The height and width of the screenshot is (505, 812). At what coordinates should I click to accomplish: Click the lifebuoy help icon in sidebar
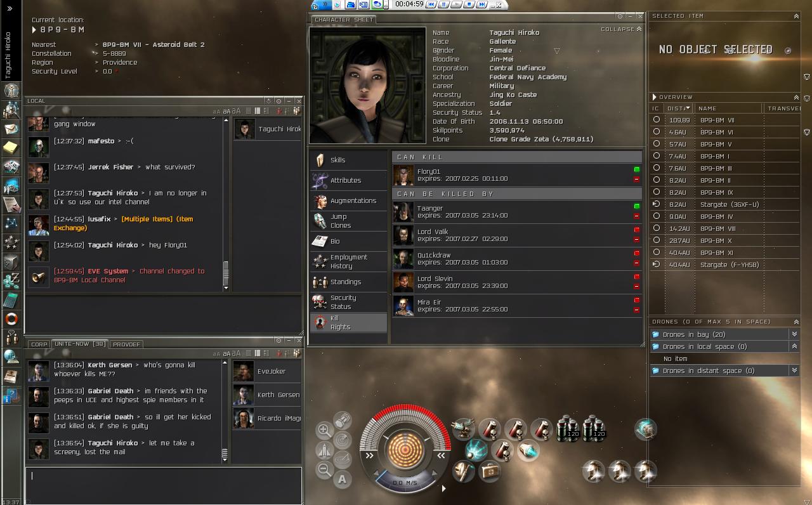pos(11,318)
